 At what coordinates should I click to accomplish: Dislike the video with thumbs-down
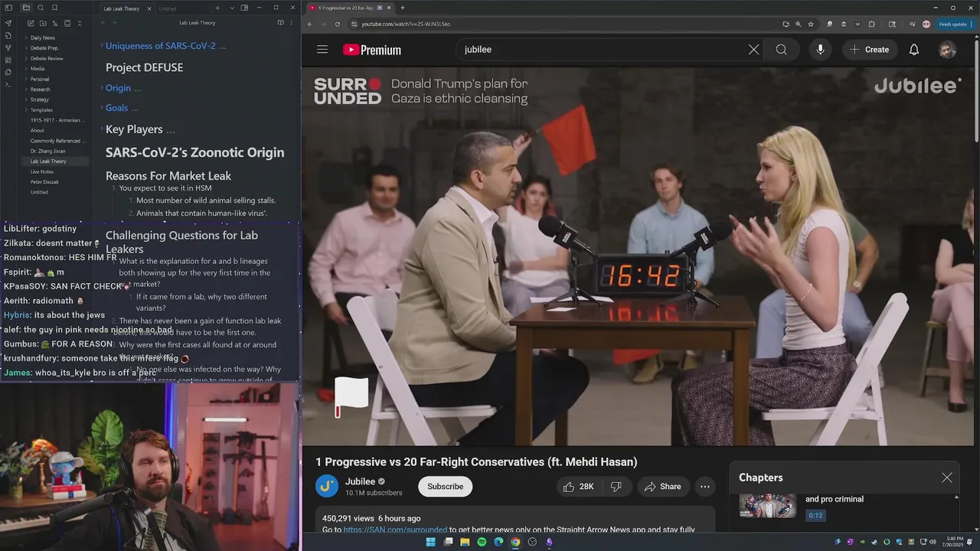point(616,487)
